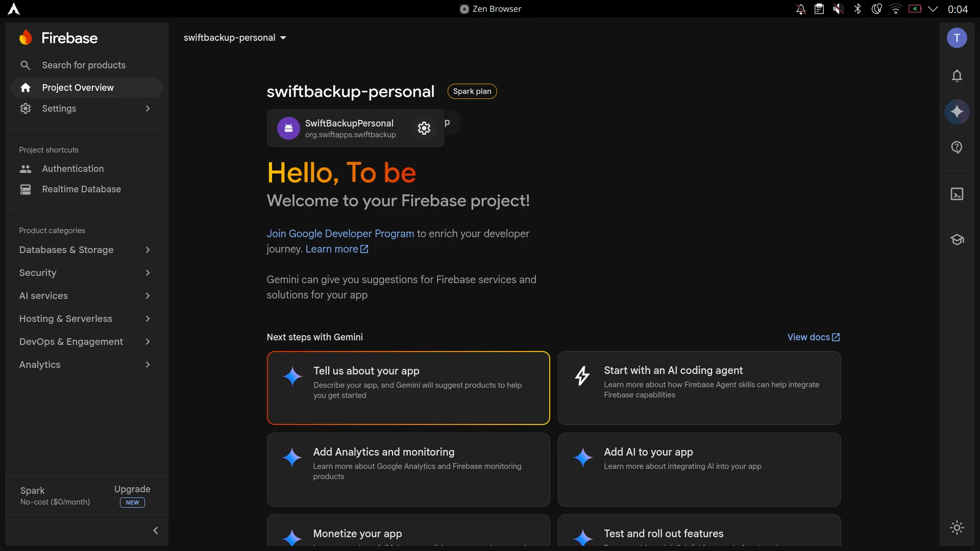Open clipboard tray icon

[x=819, y=9]
